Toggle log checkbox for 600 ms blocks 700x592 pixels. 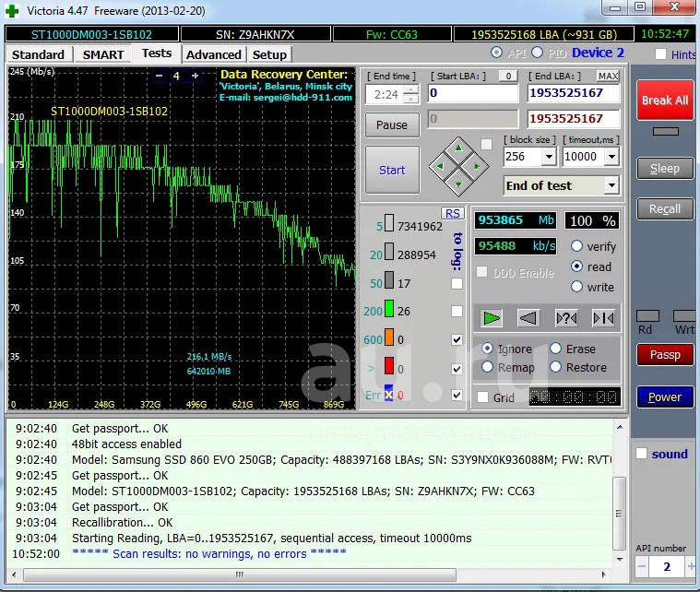(457, 339)
